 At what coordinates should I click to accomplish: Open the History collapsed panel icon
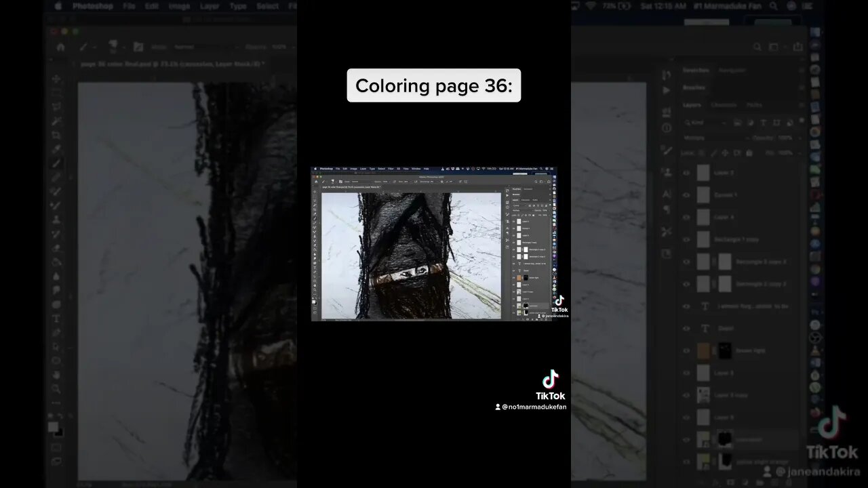pyautogui.click(x=667, y=75)
